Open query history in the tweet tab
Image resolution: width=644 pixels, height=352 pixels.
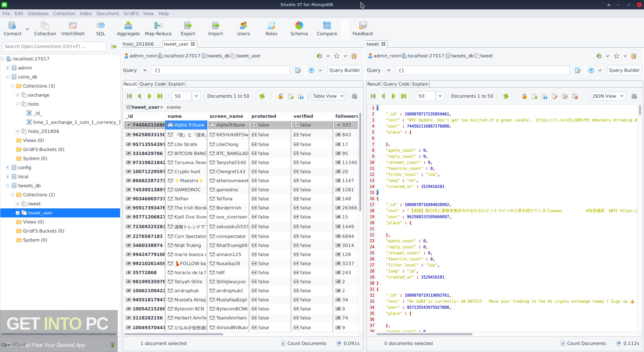pos(599,56)
